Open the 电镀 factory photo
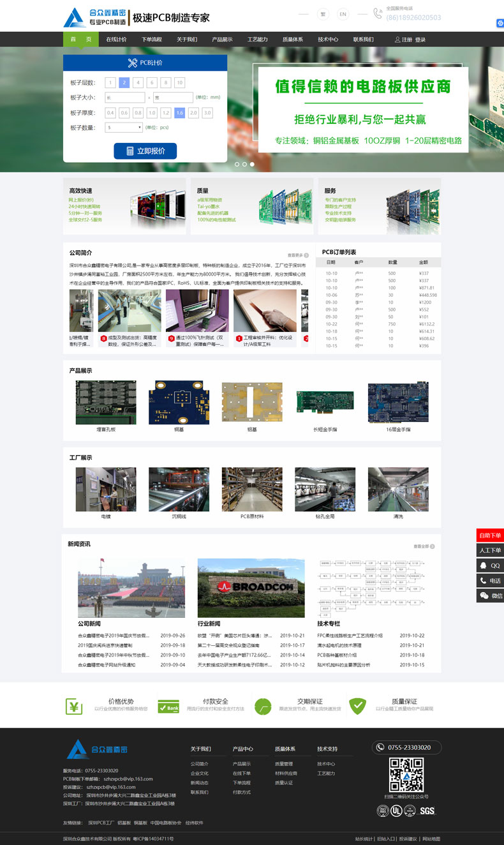 106,490
